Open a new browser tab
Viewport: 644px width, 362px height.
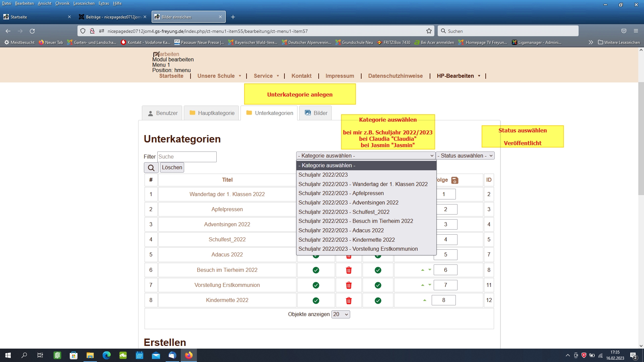[233, 17]
